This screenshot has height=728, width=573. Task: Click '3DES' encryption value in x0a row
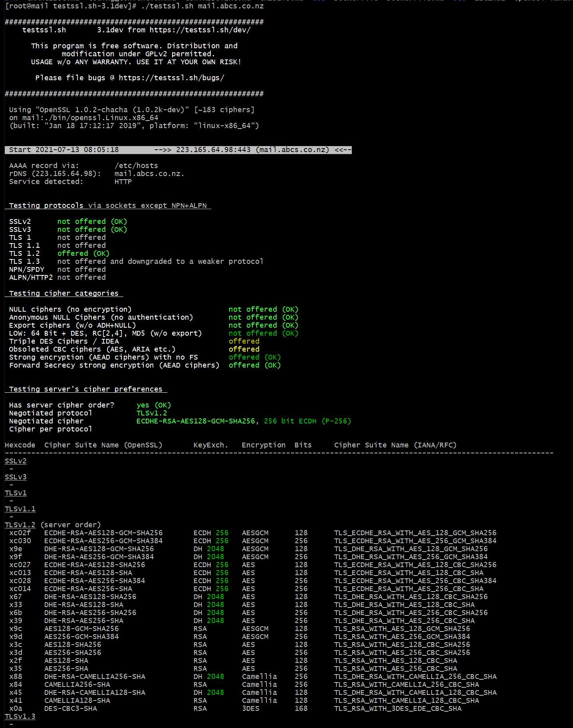pyautogui.click(x=251, y=708)
